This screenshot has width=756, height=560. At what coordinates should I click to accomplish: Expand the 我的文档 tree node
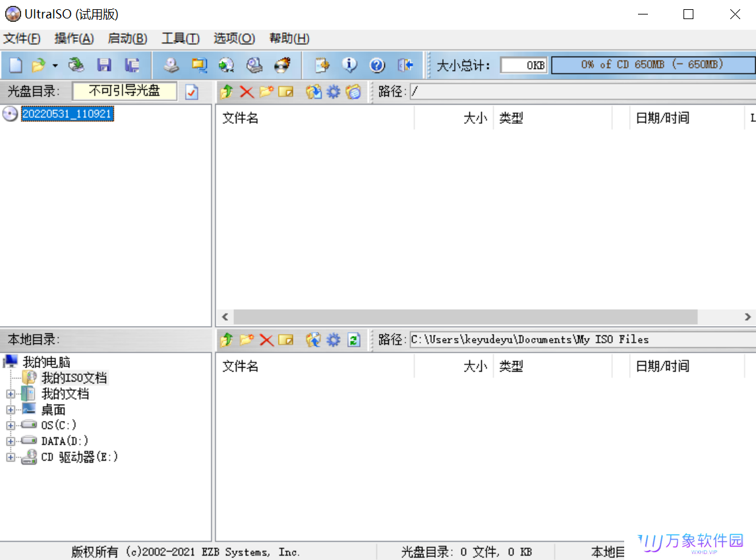11,394
